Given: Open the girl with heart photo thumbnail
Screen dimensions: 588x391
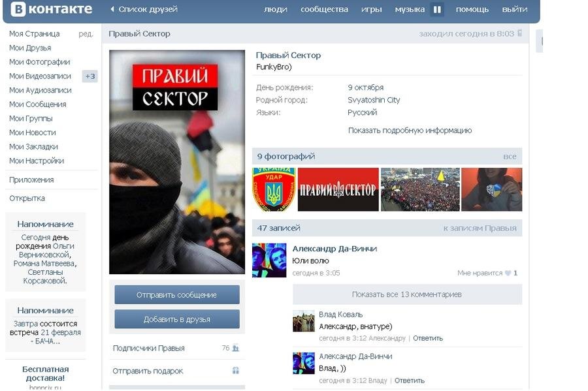Looking at the screenshot, I should pyautogui.click(x=491, y=189).
